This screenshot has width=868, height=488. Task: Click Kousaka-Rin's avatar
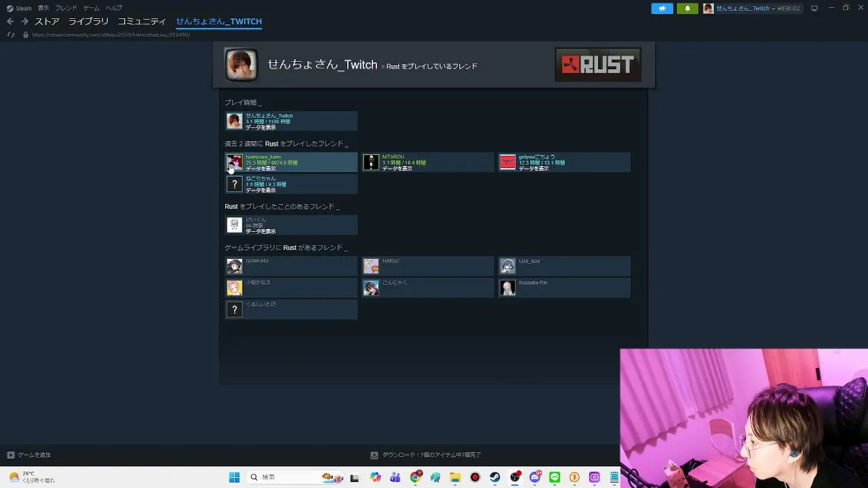click(508, 288)
